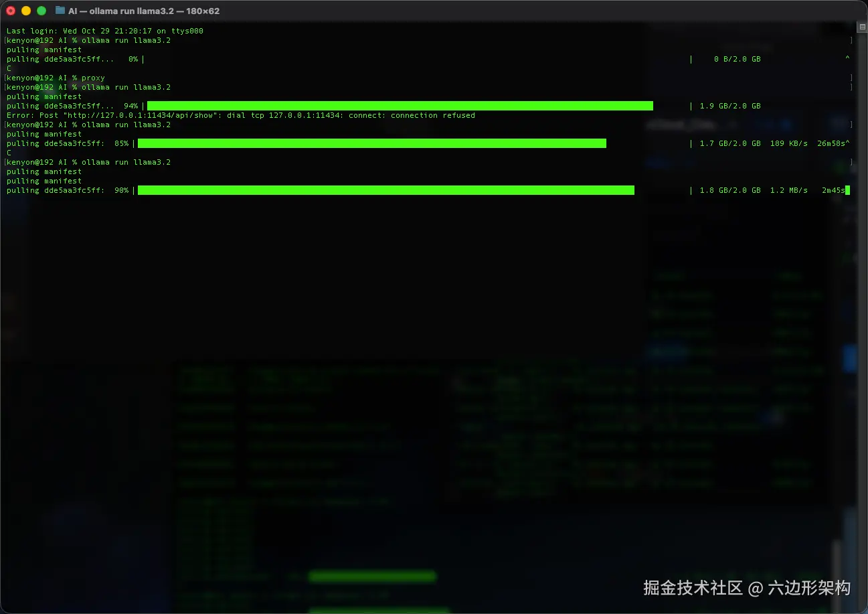Click the '1.7 GB/2.0 GB' status text

click(730, 143)
